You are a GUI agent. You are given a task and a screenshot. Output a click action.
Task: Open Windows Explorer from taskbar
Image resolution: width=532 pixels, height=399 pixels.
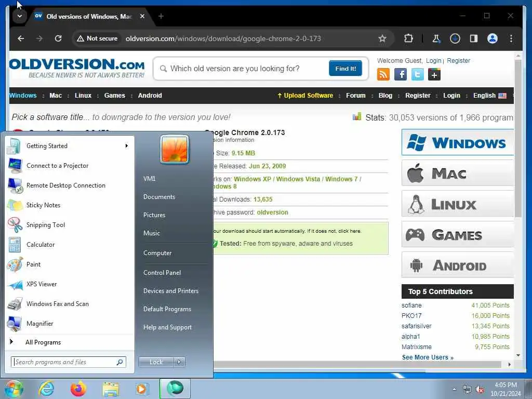click(x=111, y=389)
